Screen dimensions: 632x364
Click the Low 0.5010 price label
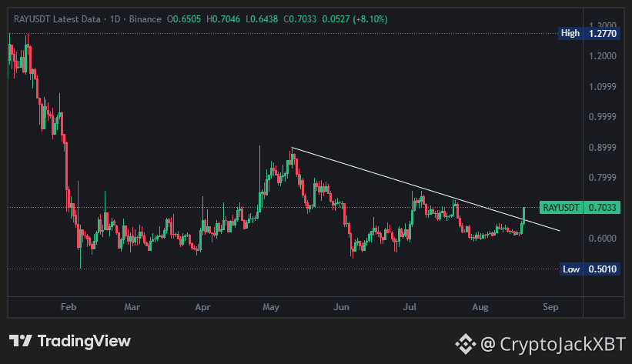tap(590, 269)
